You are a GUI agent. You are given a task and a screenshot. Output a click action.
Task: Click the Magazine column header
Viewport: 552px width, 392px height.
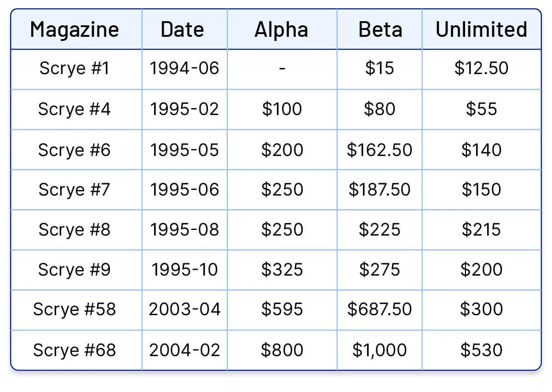coord(75,29)
